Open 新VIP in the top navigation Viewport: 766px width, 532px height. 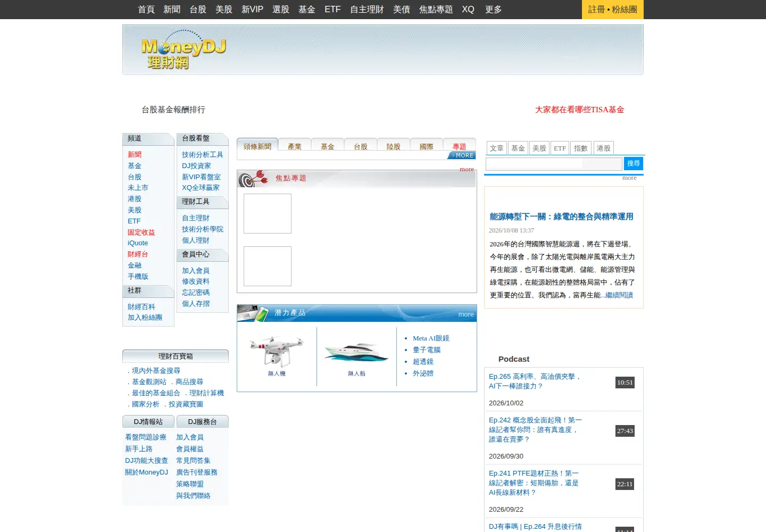click(x=252, y=10)
